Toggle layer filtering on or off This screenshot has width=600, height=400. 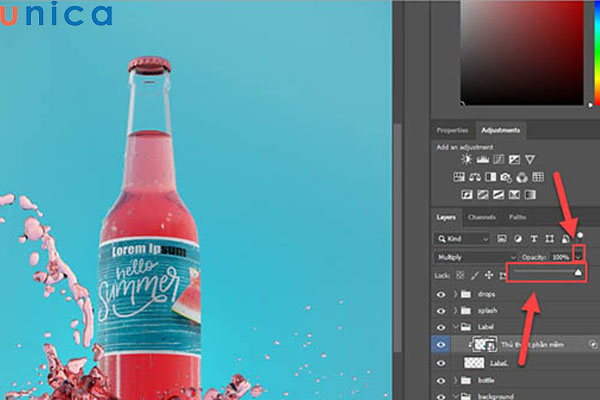pyautogui.click(x=580, y=235)
